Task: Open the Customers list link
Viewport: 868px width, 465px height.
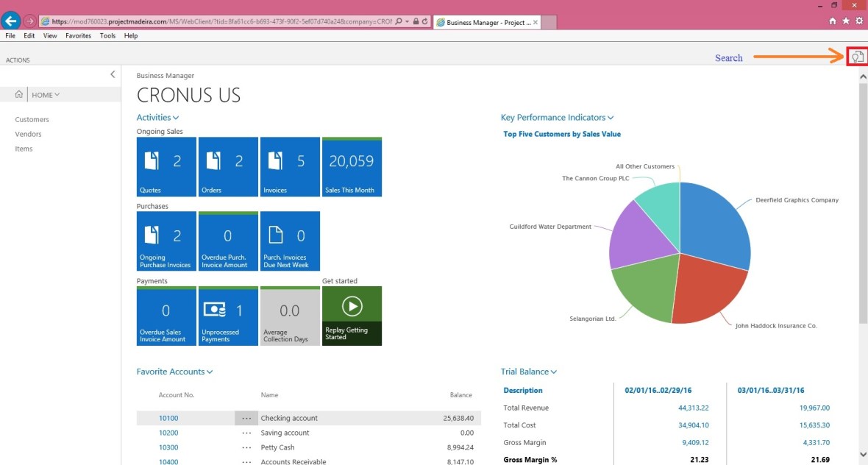Action: (x=32, y=119)
